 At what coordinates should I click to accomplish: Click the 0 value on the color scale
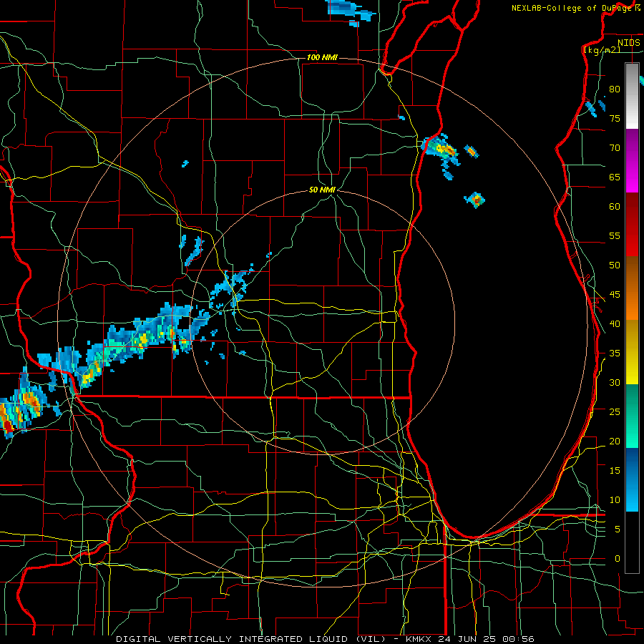[x=618, y=559]
